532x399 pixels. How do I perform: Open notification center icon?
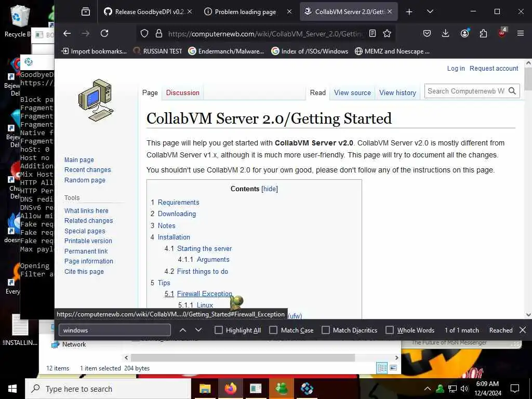click(515, 389)
